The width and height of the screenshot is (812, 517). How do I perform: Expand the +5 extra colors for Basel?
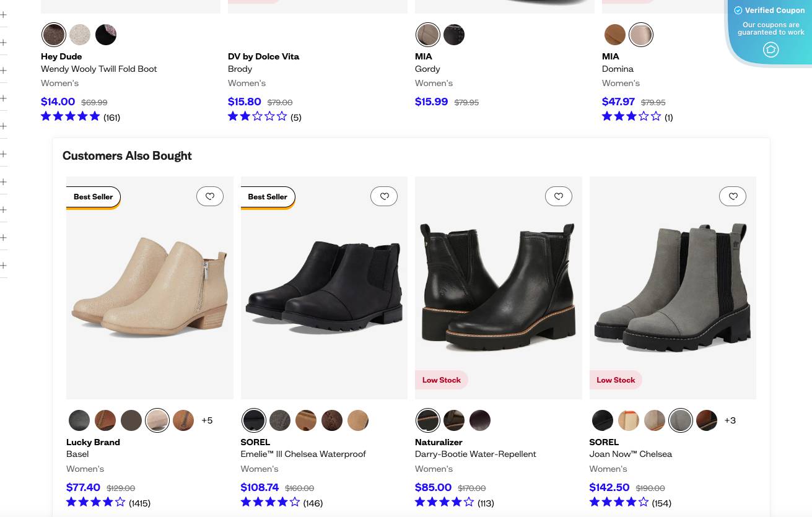207,420
